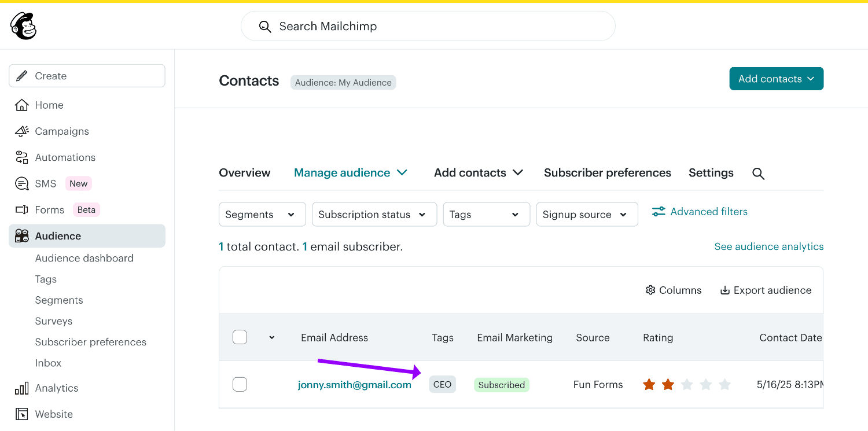868x431 pixels.
Task: Expand the Add contacts tab dropdown
Action: (x=479, y=172)
